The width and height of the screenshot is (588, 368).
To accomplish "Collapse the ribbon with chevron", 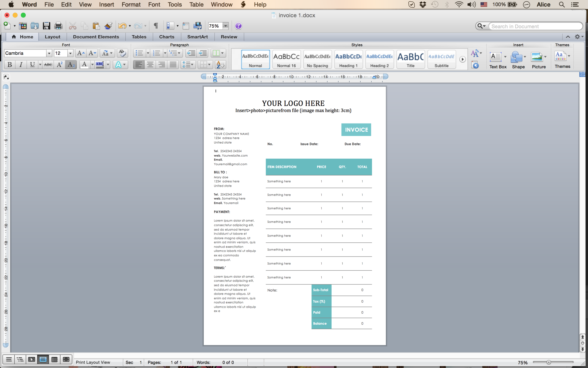I will 568,37.
